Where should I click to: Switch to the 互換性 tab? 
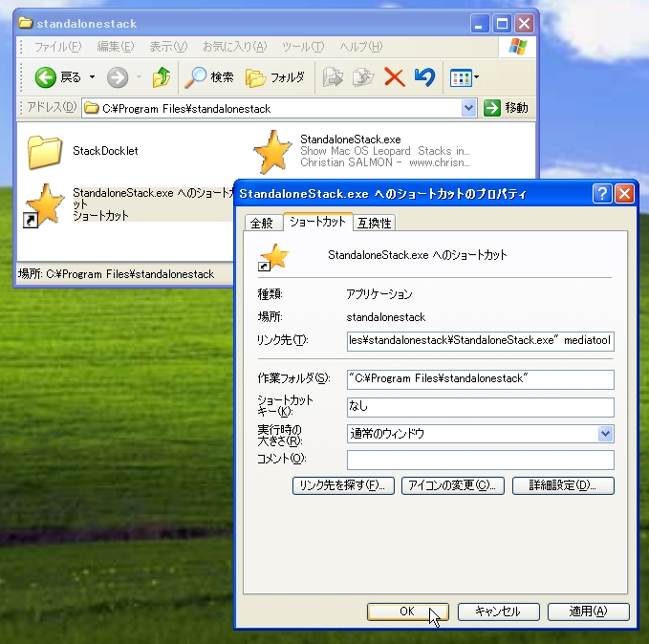374,223
